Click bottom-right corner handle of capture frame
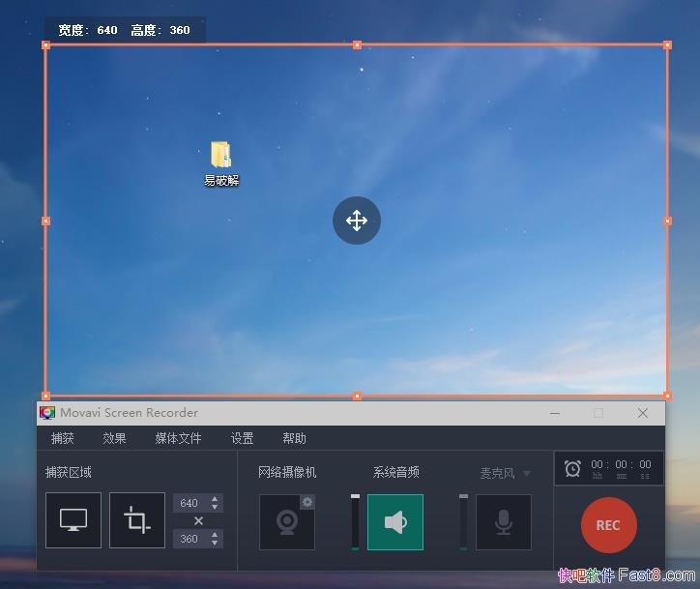Image resolution: width=700 pixels, height=589 pixels. click(667, 396)
